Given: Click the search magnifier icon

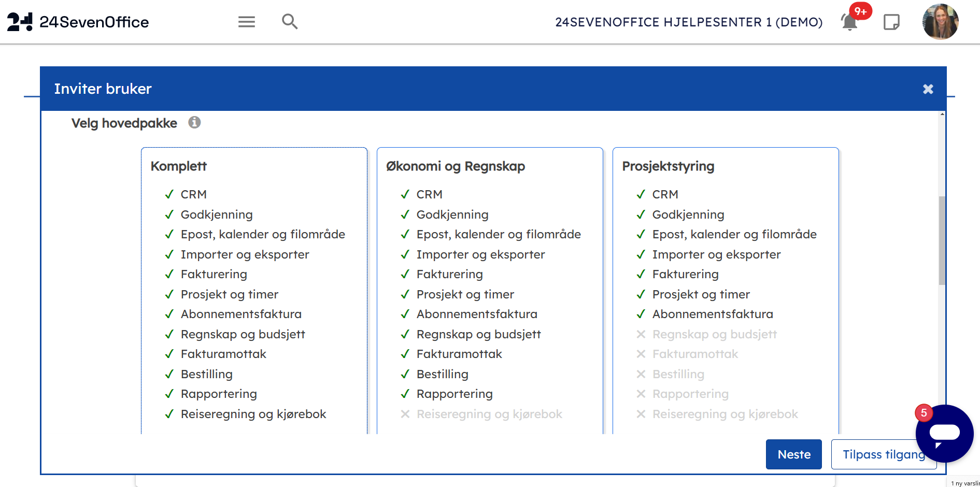Looking at the screenshot, I should click(x=290, y=22).
